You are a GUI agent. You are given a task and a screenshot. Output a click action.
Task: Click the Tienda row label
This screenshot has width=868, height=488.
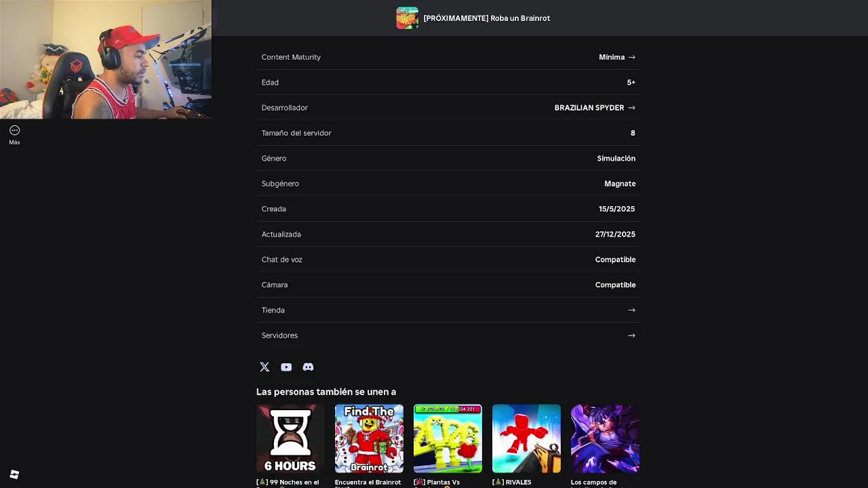[273, 310]
